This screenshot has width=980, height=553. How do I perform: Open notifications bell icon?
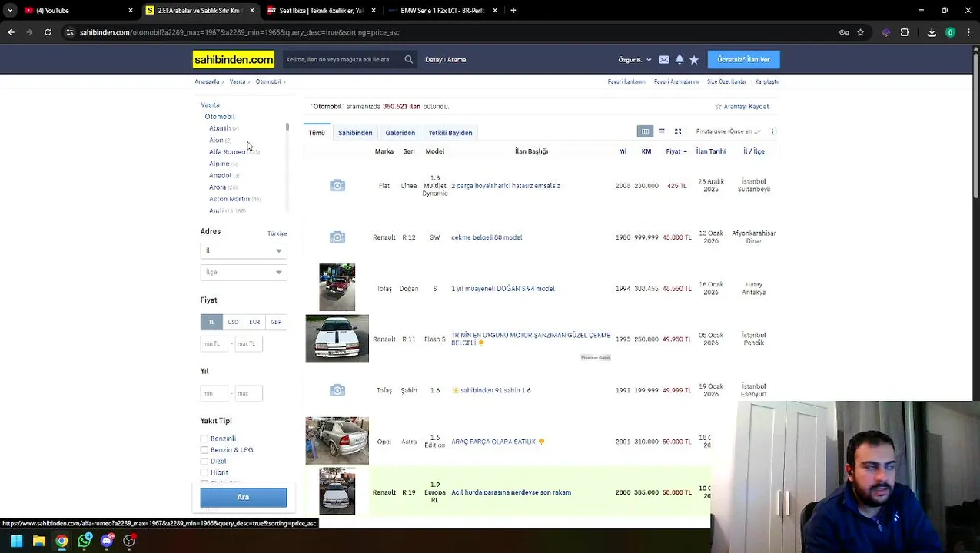point(679,60)
